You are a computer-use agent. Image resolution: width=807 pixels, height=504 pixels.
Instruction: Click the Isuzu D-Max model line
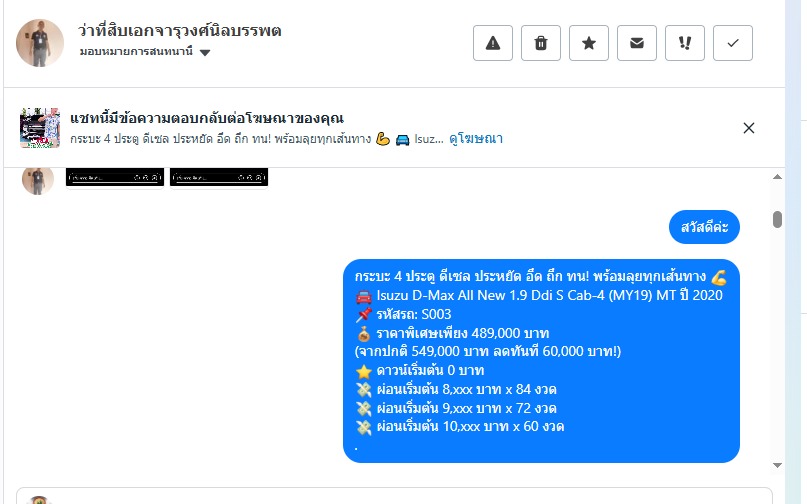539,296
